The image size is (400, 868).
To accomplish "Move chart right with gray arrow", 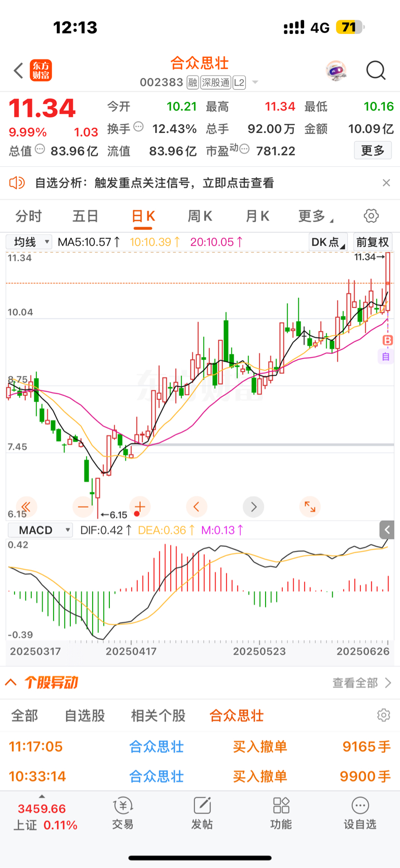I will 254,506.
